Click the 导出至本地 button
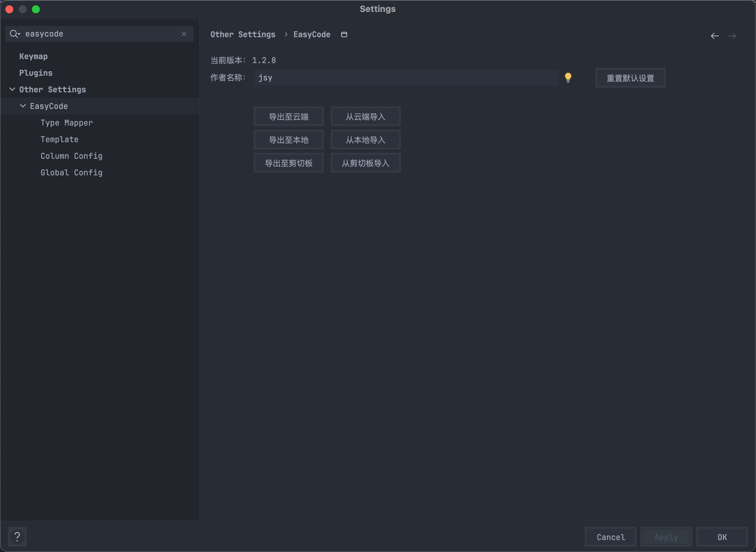 (288, 140)
